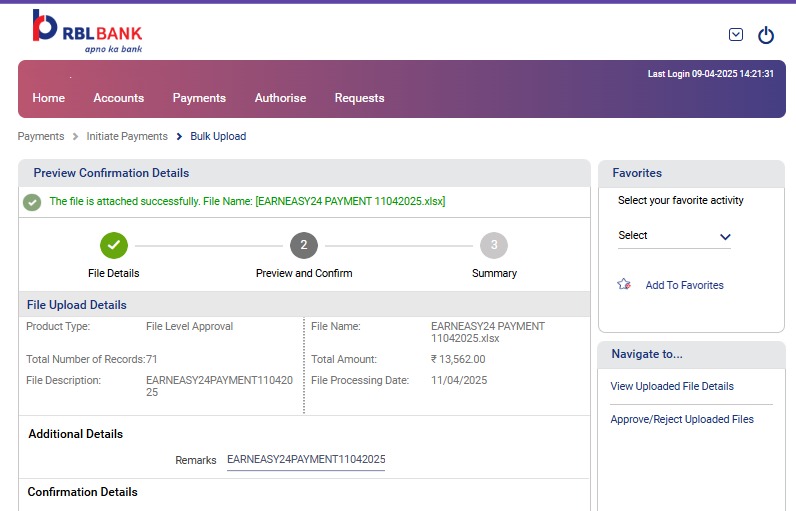Click the File Level Approval value
Image resolution: width=796 pixels, height=511 pixels.
click(x=189, y=326)
